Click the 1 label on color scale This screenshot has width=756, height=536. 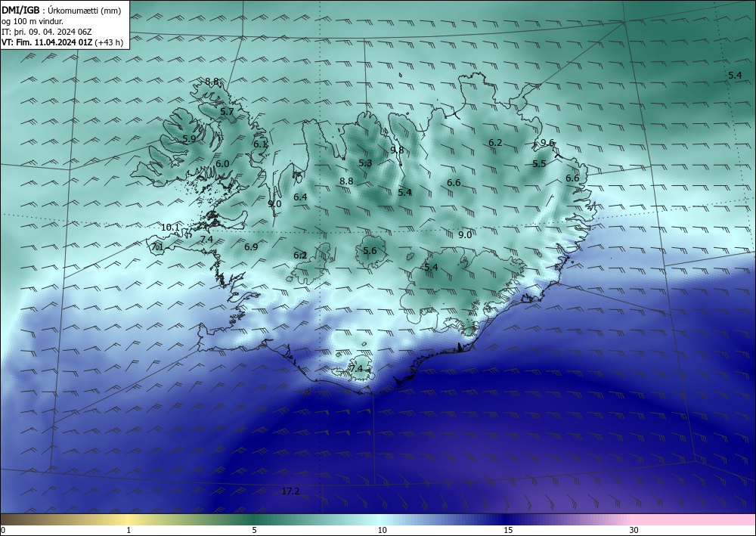point(129,530)
